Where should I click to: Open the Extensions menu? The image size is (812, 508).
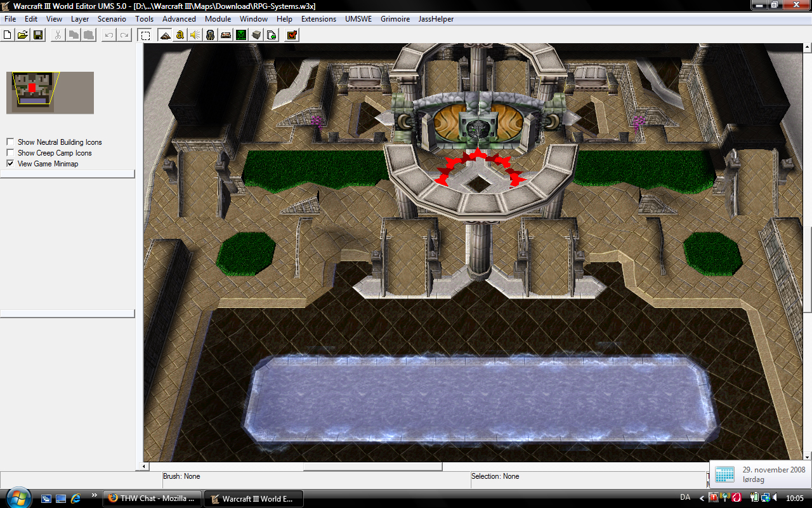click(318, 19)
